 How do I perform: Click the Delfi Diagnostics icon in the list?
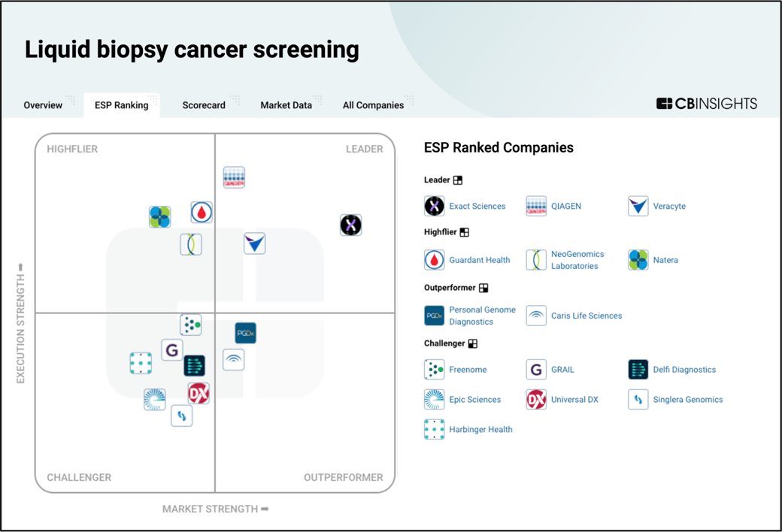pos(638,370)
